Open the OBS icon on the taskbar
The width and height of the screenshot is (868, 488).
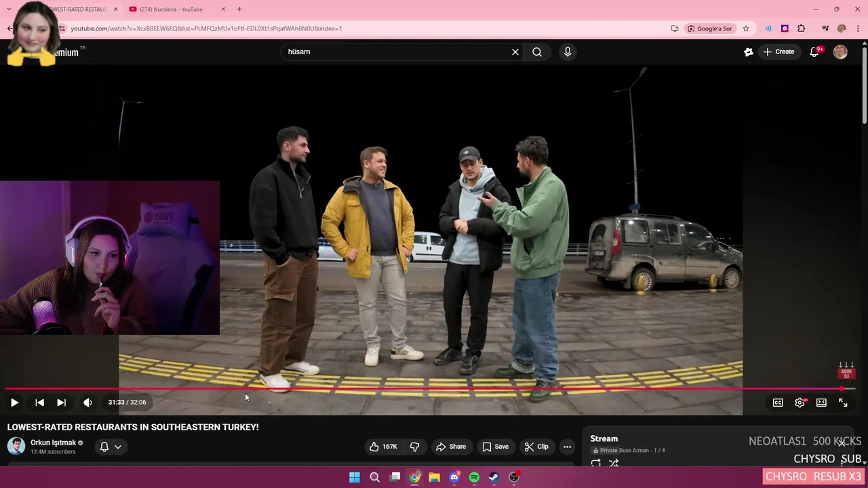tap(514, 477)
